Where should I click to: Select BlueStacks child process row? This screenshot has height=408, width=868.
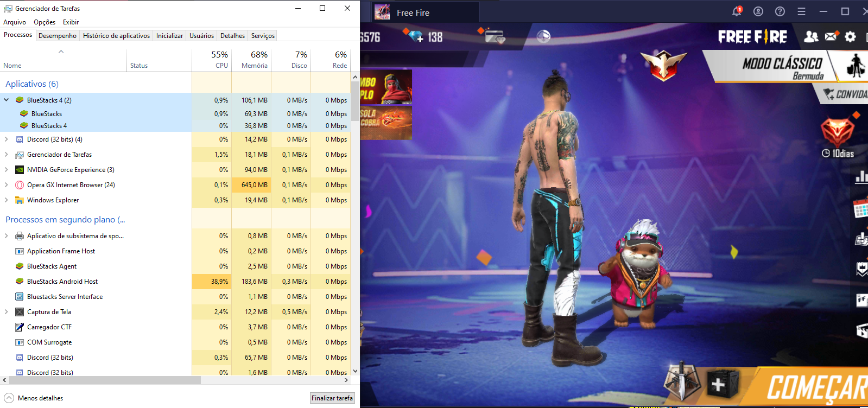[x=175, y=114]
